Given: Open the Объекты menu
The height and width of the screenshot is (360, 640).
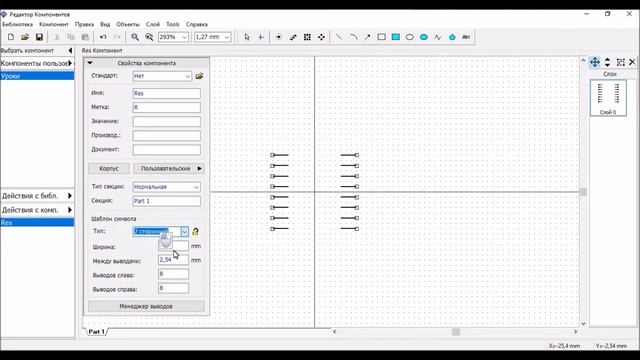Looking at the screenshot, I should click(128, 24).
